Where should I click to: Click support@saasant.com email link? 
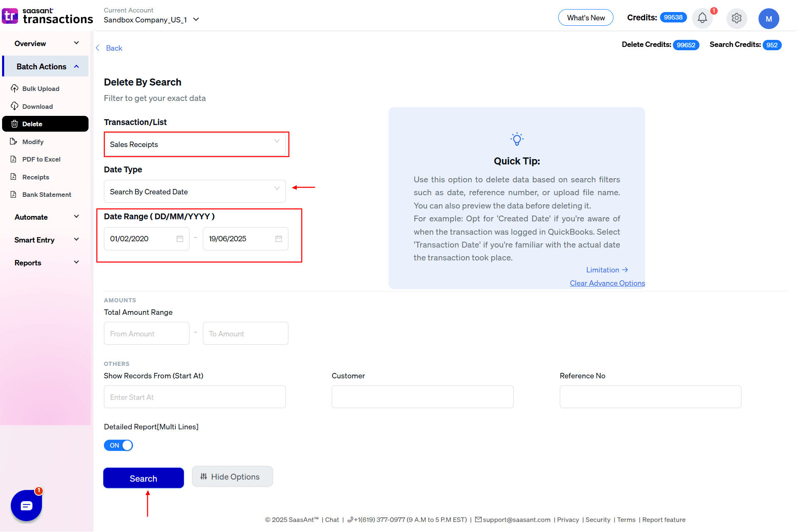pos(517,520)
